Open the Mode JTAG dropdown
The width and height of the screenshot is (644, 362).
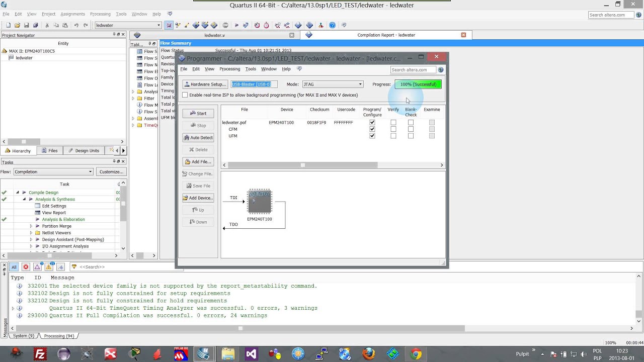(x=332, y=84)
